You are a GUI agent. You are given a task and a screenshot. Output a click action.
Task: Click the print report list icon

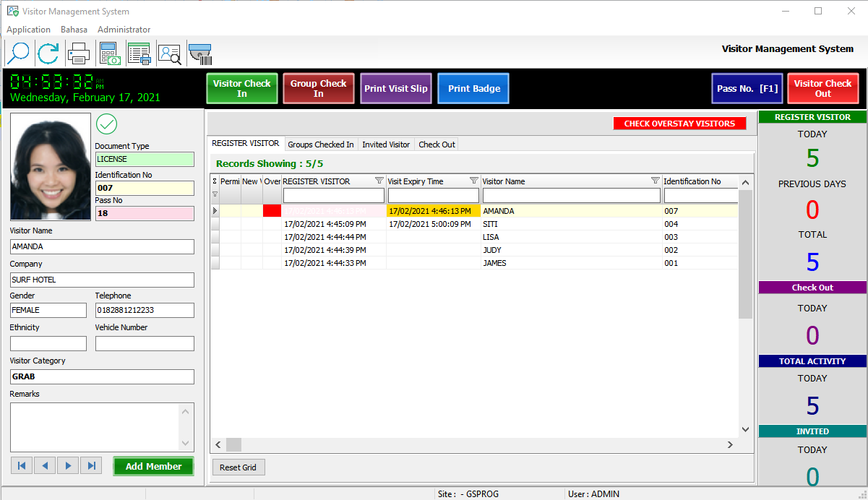pos(139,53)
